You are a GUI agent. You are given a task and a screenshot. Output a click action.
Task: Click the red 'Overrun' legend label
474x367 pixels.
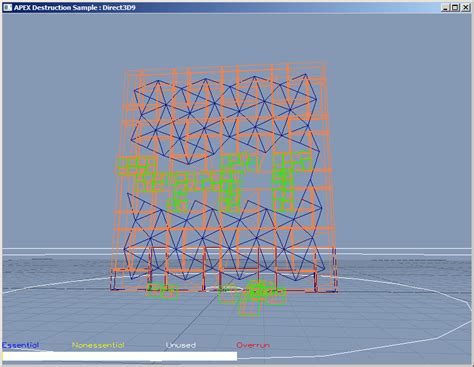tap(253, 345)
